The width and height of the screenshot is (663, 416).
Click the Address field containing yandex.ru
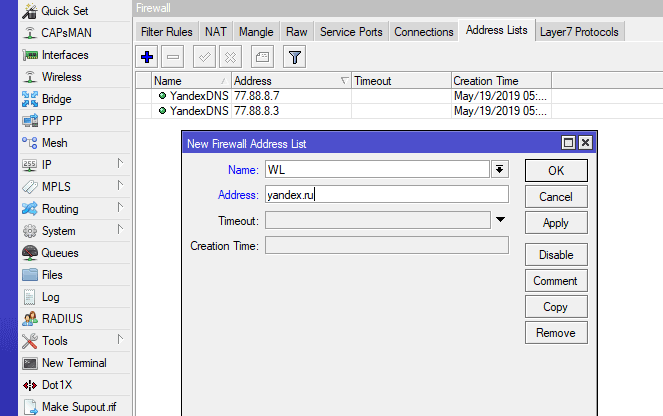point(387,194)
